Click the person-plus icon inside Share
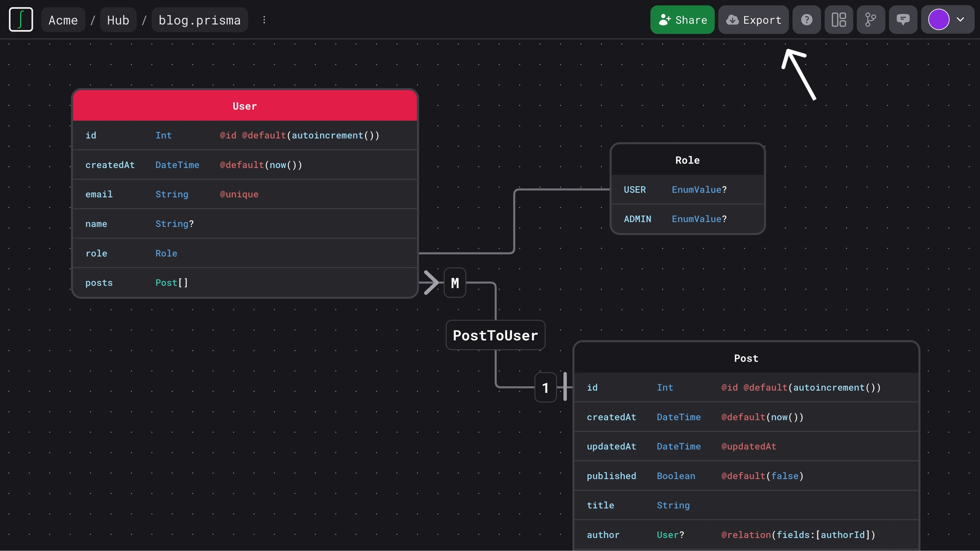 point(664,20)
